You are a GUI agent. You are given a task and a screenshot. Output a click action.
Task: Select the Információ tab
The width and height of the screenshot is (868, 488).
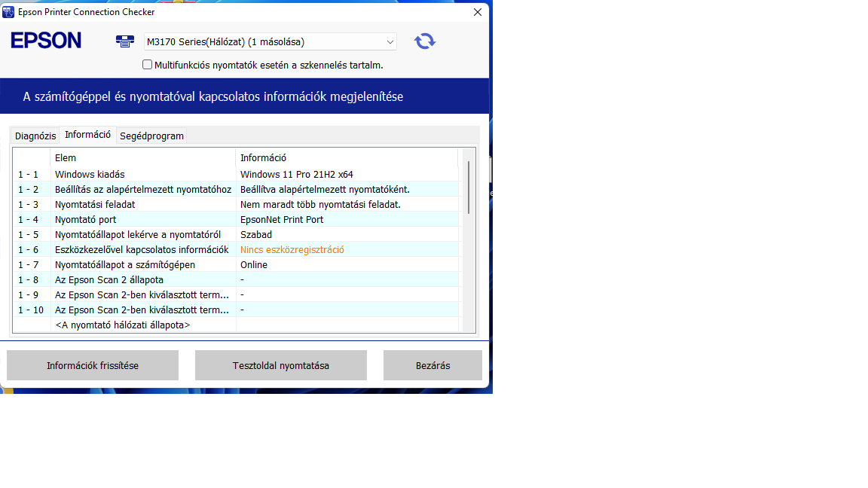tap(87, 135)
